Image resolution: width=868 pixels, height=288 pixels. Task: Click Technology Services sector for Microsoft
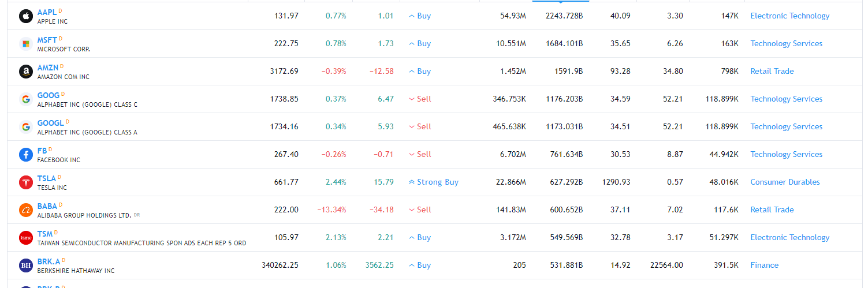coord(786,44)
